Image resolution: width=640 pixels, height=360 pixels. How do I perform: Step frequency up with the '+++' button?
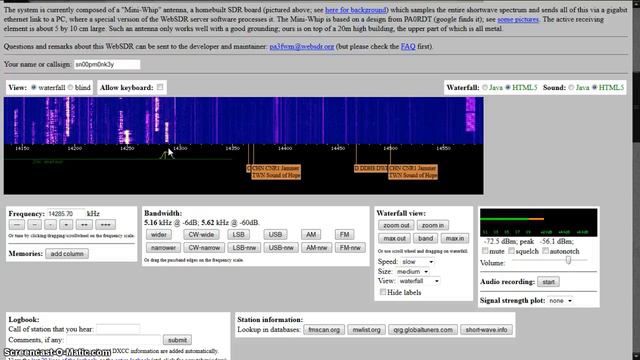[x=105, y=224]
